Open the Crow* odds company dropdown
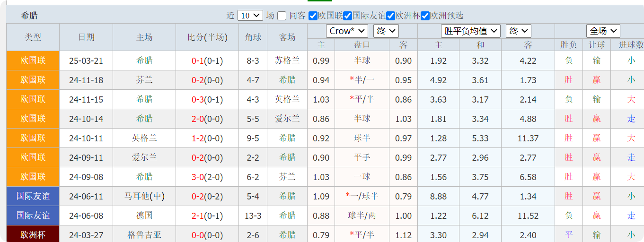The width and height of the screenshot is (644, 242). (347, 31)
